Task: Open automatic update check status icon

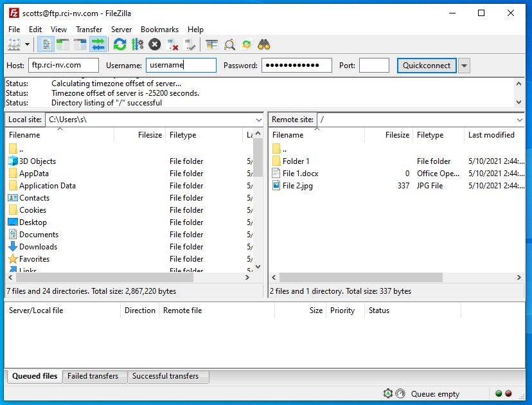Action: [388, 393]
